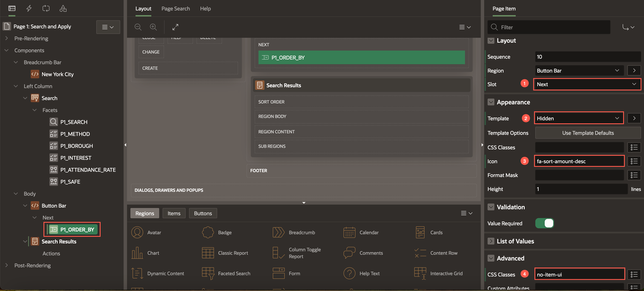Select the P1_SEARCH facet

(x=68, y=122)
